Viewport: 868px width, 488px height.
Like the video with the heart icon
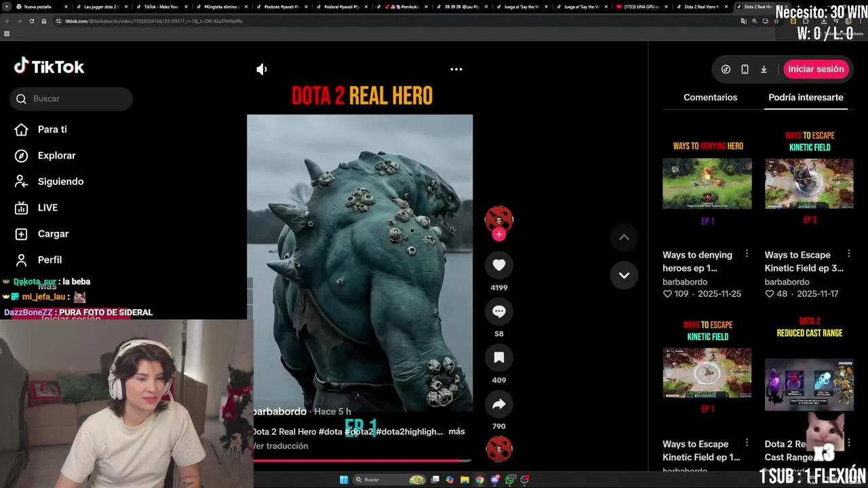pyautogui.click(x=499, y=265)
